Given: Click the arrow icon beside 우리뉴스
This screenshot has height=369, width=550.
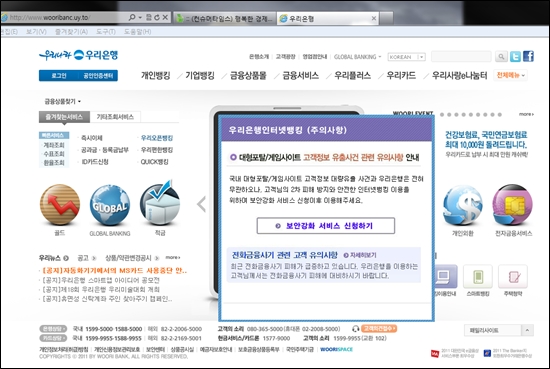Looking at the screenshot, I should click(66, 258).
